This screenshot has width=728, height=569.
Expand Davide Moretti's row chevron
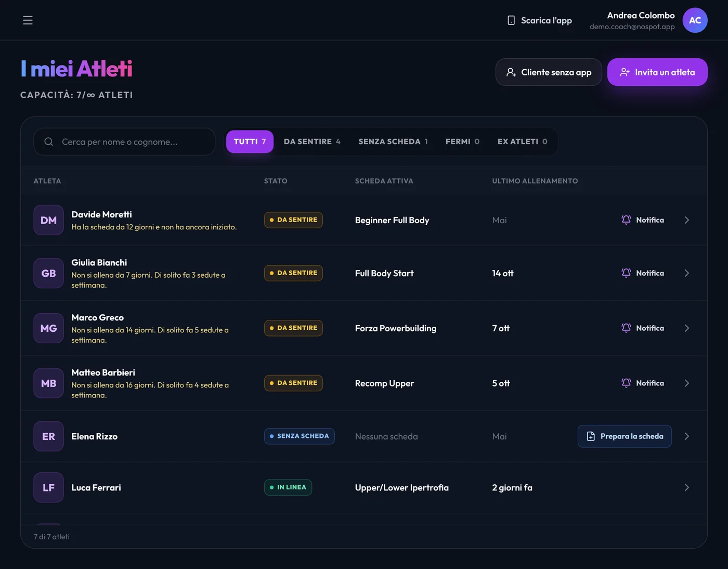pyautogui.click(x=686, y=220)
